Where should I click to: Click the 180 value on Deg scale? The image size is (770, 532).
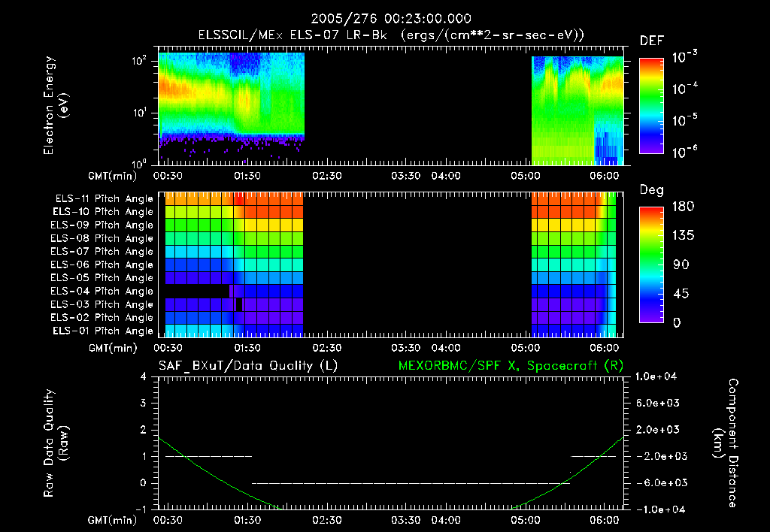(683, 206)
